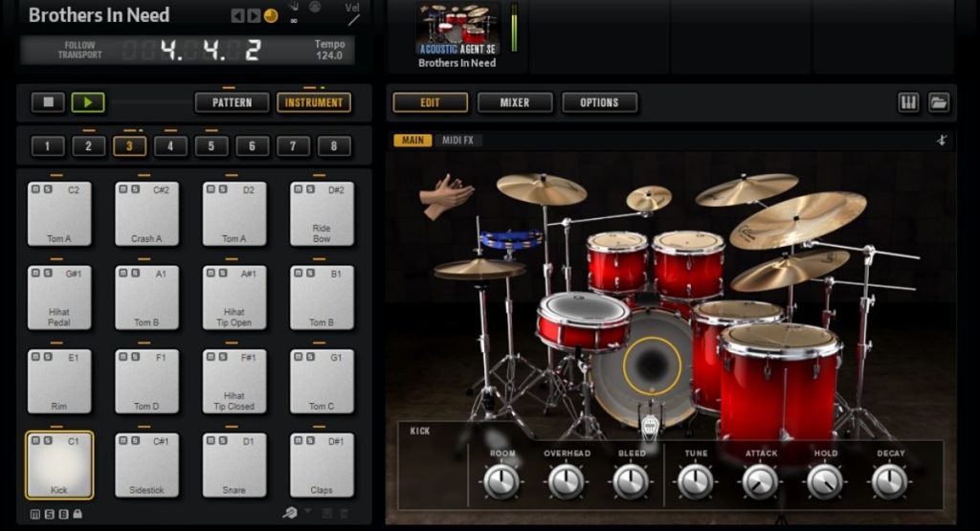Screen dimensions: 980x531
Task: Solo the Crash A pad C#2
Action: [x=136, y=188]
